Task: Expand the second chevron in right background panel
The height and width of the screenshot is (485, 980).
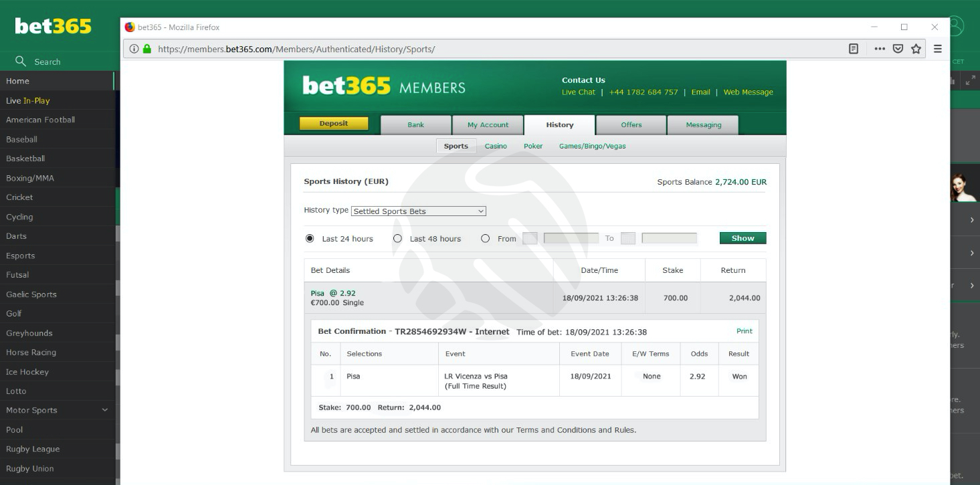Action: tap(972, 253)
